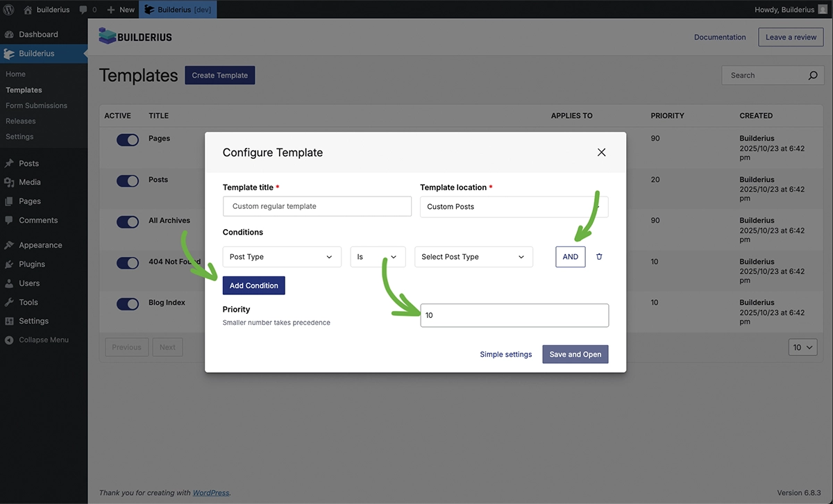This screenshot has height=504, width=833.
Task: Click the Plugins plug icon in the sidebar
Action: click(10, 264)
